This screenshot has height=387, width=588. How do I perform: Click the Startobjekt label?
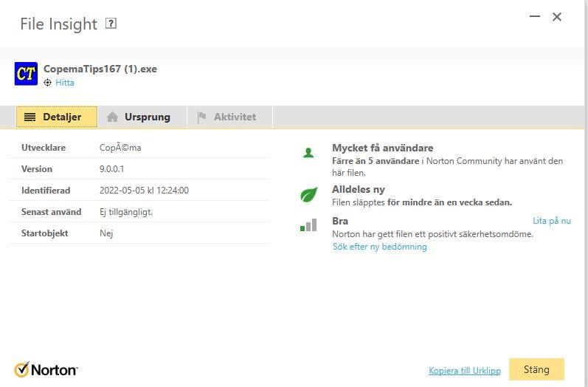pos(44,233)
